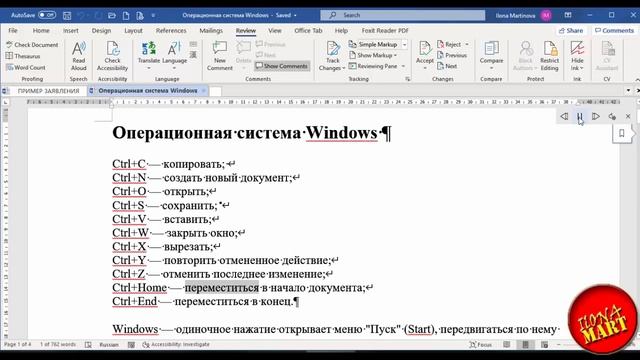Click the Share button
640x360 pixels.
click(571, 31)
